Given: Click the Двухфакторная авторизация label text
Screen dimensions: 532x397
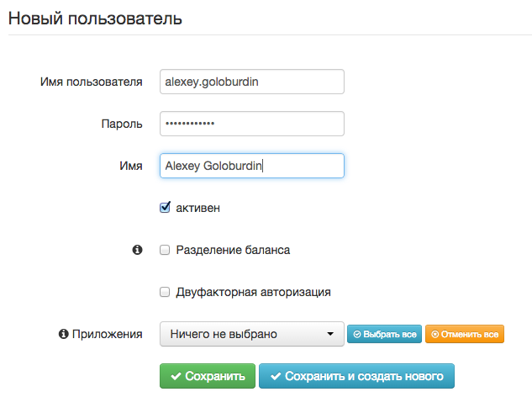Looking at the screenshot, I should pyautogui.click(x=253, y=292).
